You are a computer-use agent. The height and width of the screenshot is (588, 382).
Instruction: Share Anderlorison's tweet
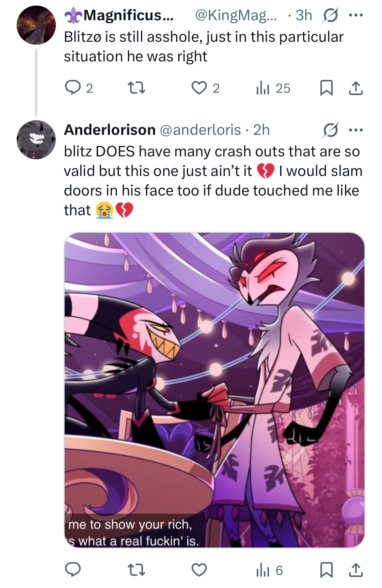point(356,570)
